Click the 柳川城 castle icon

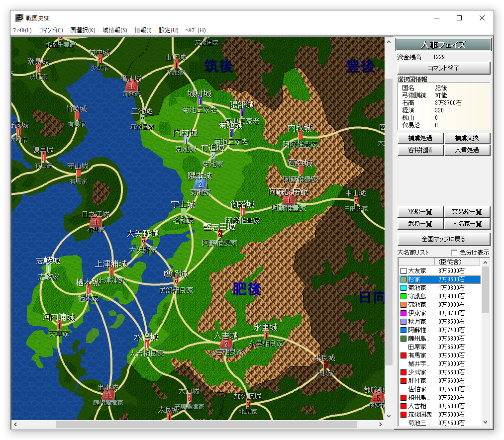[x=131, y=87]
